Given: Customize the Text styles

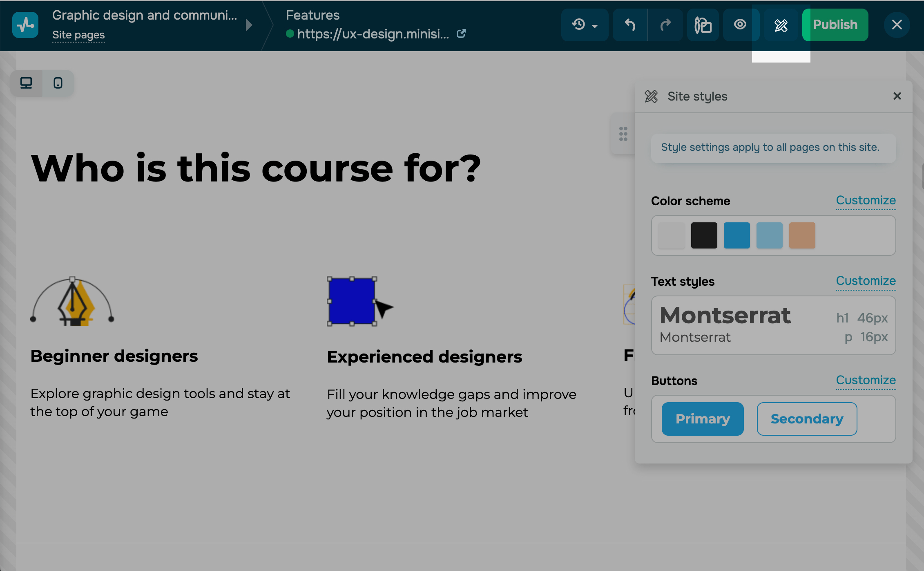Looking at the screenshot, I should (x=866, y=281).
